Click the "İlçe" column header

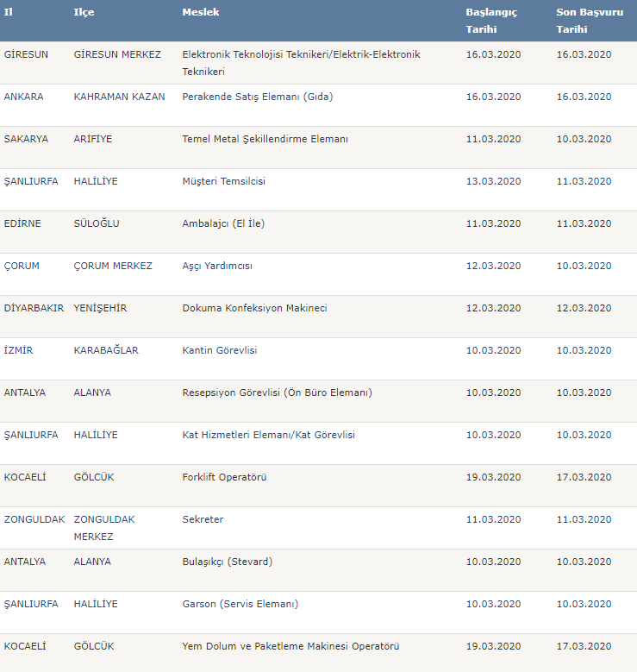(84, 12)
